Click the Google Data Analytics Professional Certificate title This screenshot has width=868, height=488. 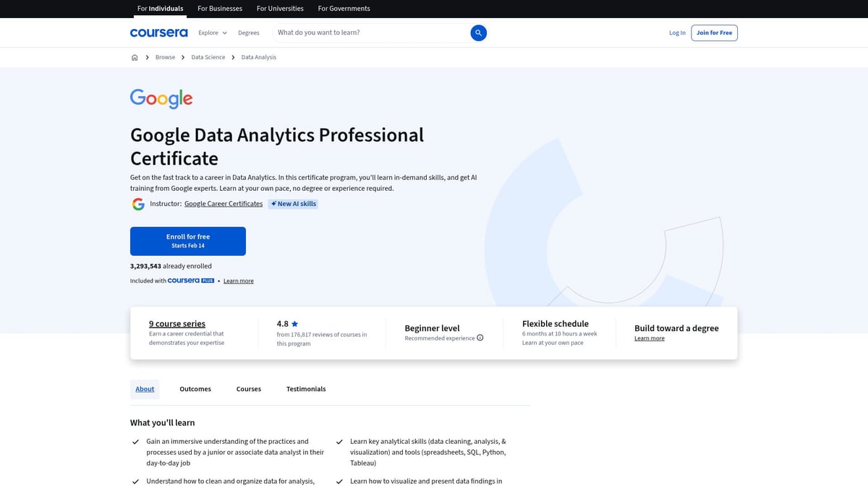tap(277, 147)
